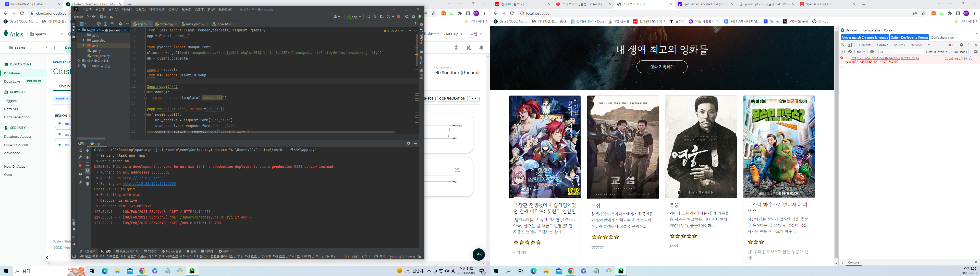Toggle soft-wrap in the Run console
The width and height of the screenshot is (980, 276).
[88, 164]
